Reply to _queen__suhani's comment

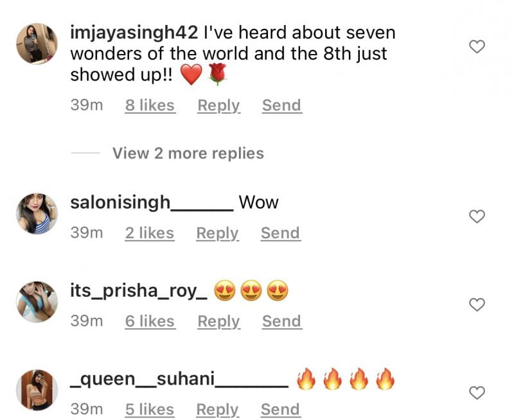tap(218, 410)
